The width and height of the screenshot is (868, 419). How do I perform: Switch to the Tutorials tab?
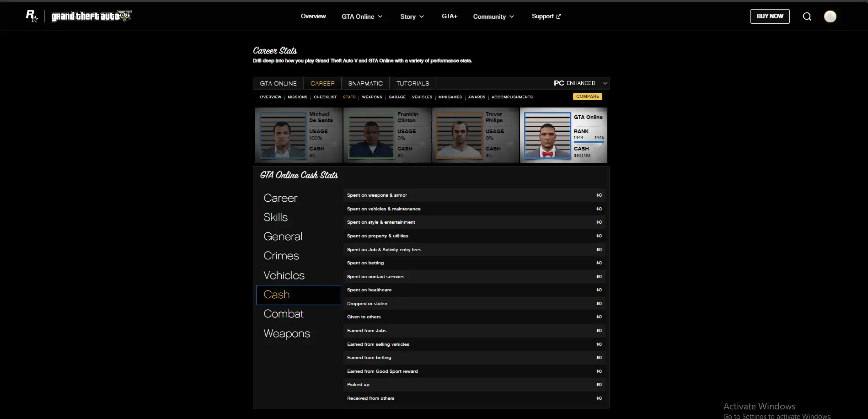tap(413, 83)
